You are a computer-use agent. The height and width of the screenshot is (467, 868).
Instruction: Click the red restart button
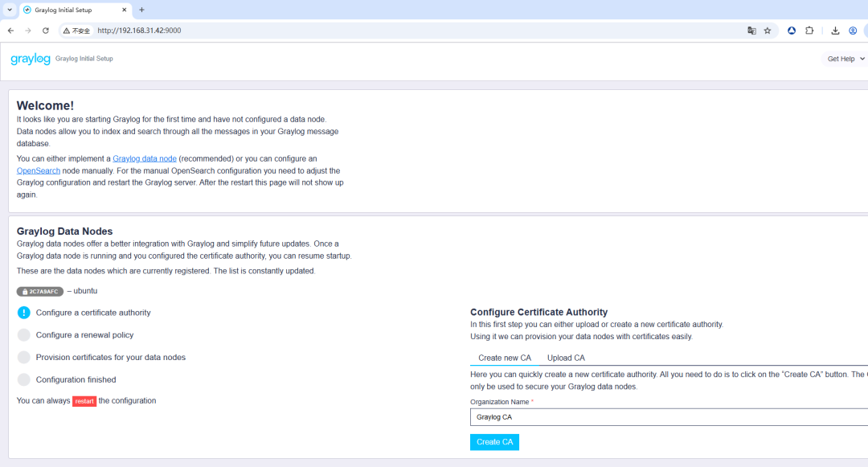(84, 401)
